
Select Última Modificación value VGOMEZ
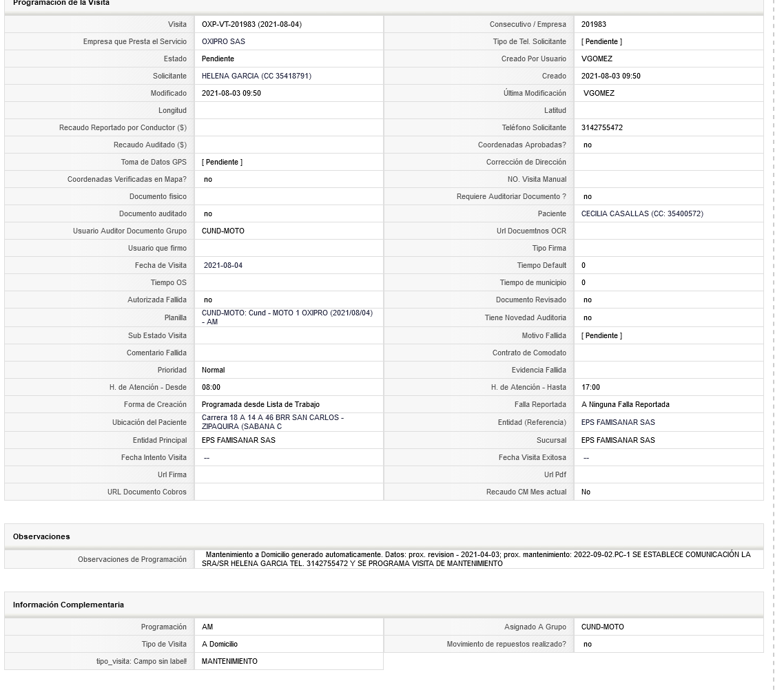[x=599, y=94]
